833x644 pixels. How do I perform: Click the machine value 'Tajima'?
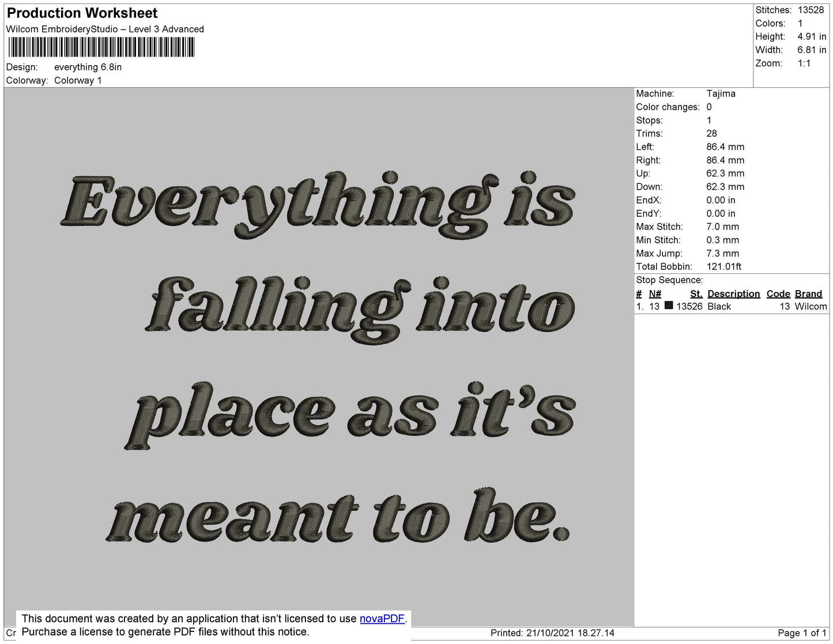pyautogui.click(x=721, y=93)
